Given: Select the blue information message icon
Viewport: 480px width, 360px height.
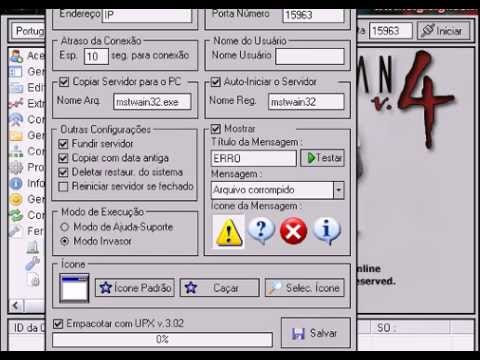Looking at the screenshot, I should click(x=326, y=231).
